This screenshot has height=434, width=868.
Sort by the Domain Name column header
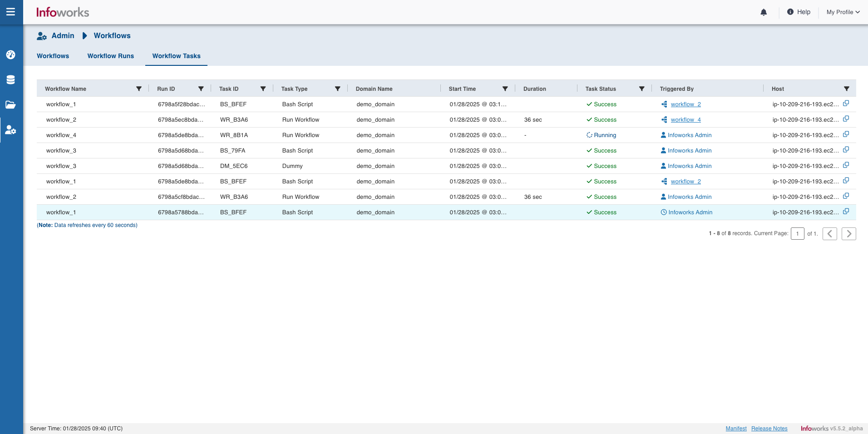[x=374, y=89]
